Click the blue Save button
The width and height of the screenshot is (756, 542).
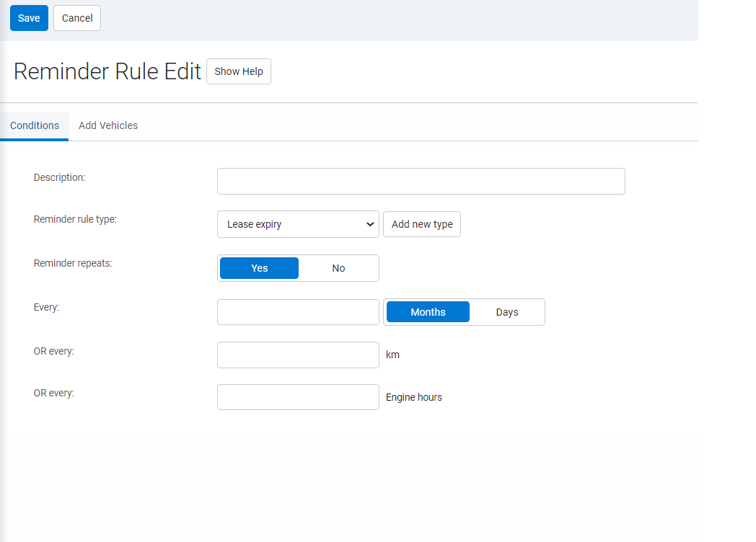29,18
